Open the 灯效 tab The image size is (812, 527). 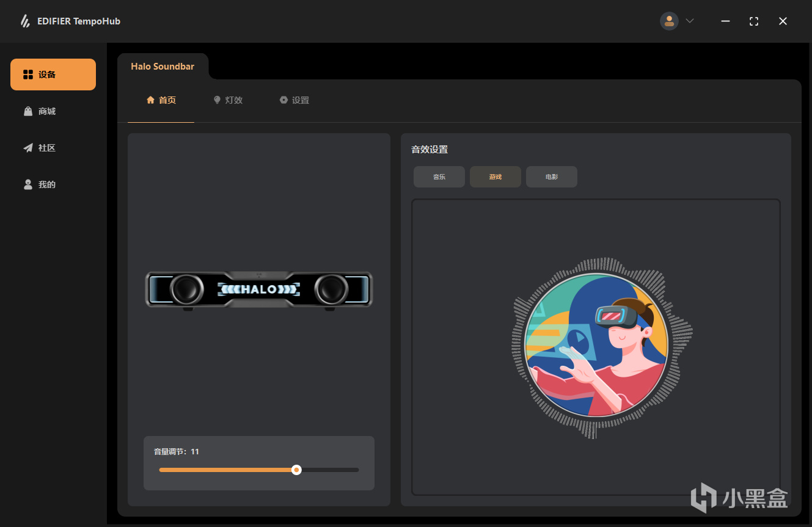coord(228,100)
